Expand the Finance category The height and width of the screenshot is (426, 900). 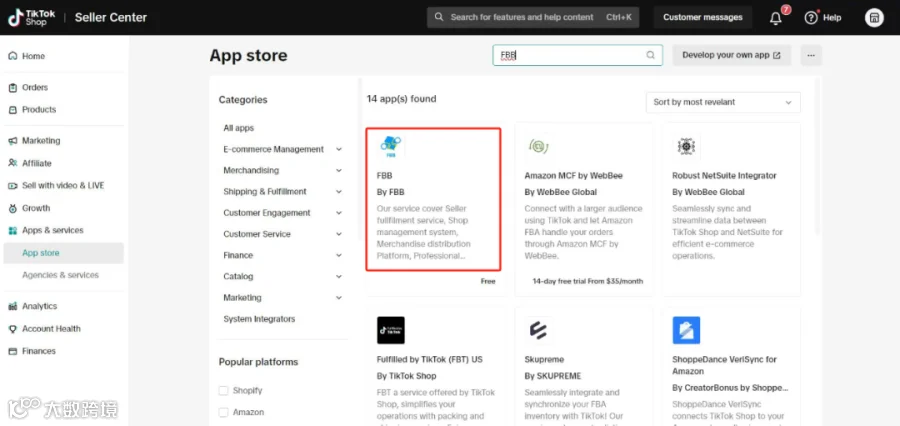(339, 255)
